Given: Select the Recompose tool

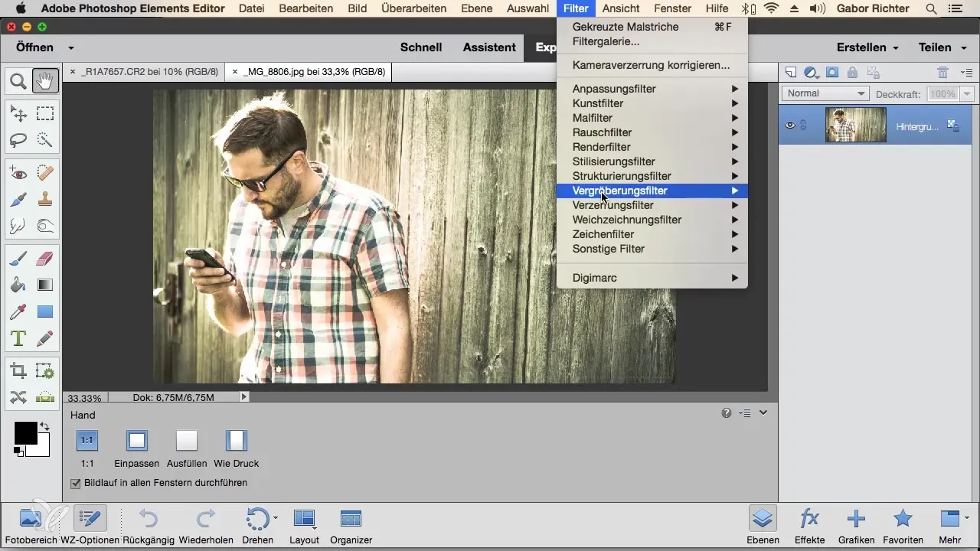Looking at the screenshot, I should (x=45, y=371).
